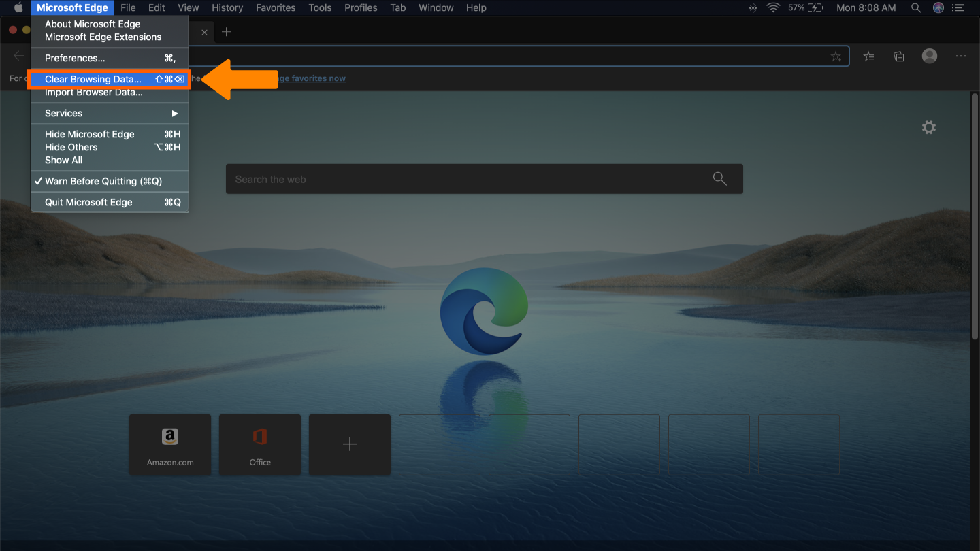The image size is (980, 551).
Task: Click the page vertical scrollbar
Action: pyautogui.click(x=975, y=216)
